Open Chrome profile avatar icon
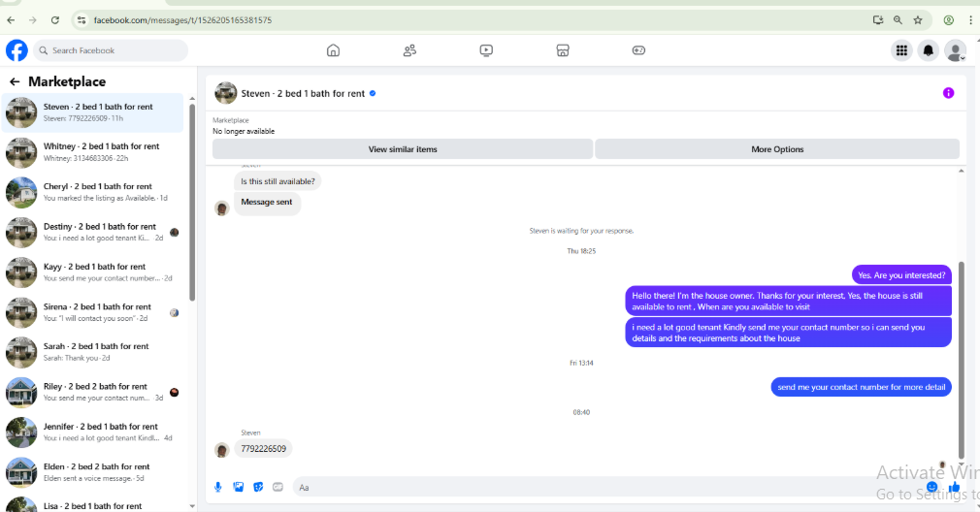The width and height of the screenshot is (980, 512). coord(949,20)
